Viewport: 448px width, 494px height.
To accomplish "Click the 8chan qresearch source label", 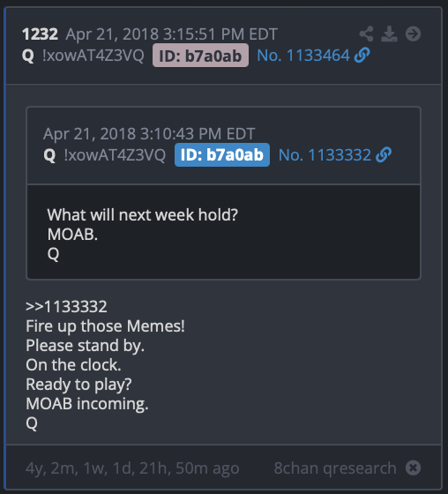I will coord(335,468).
